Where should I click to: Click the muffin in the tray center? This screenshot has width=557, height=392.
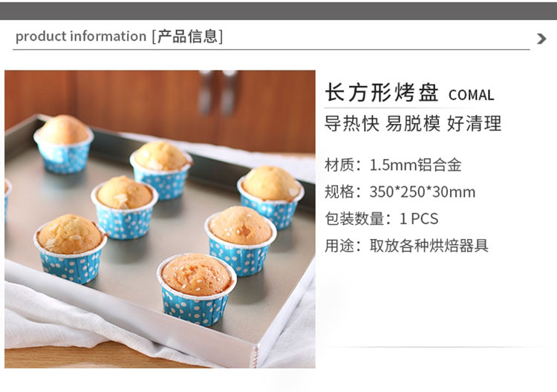pyautogui.click(x=124, y=207)
